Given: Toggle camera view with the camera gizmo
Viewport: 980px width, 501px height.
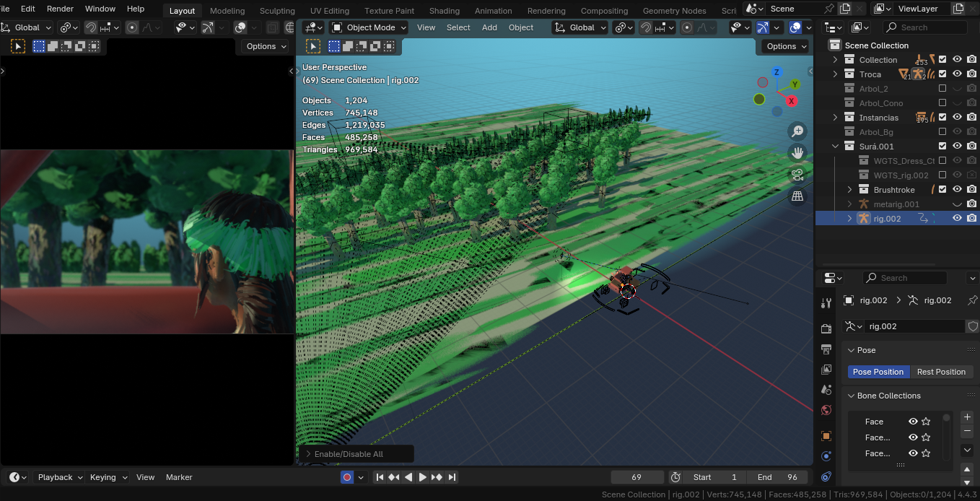Looking at the screenshot, I should click(797, 174).
